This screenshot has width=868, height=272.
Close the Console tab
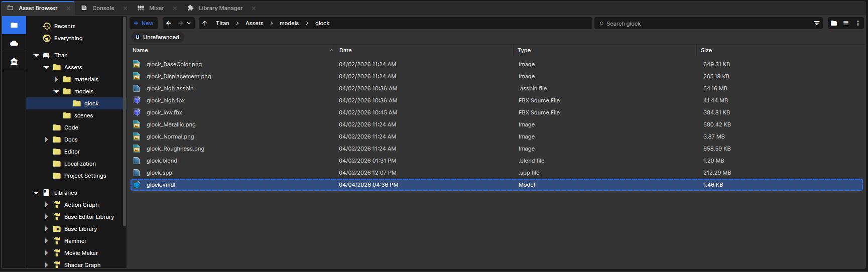tap(126, 8)
